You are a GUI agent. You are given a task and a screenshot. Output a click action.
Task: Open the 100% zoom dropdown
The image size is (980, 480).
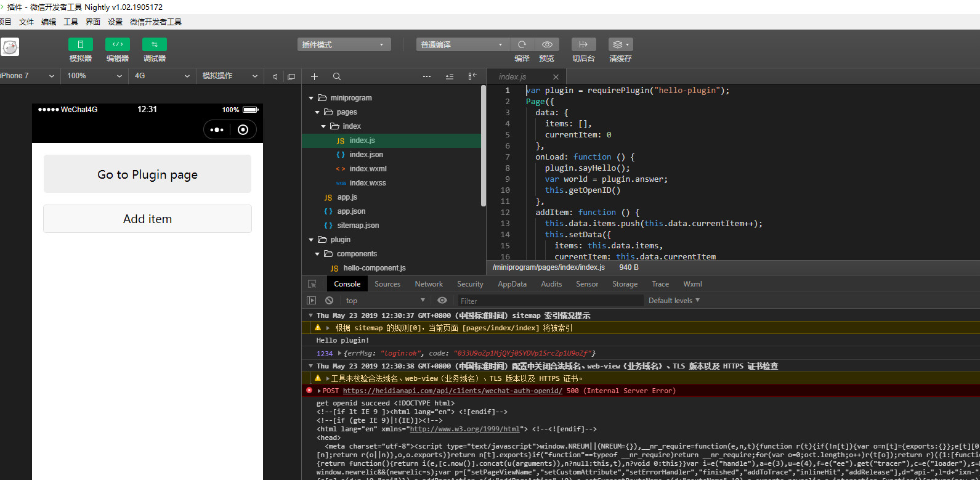pyautogui.click(x=95, y=76)
